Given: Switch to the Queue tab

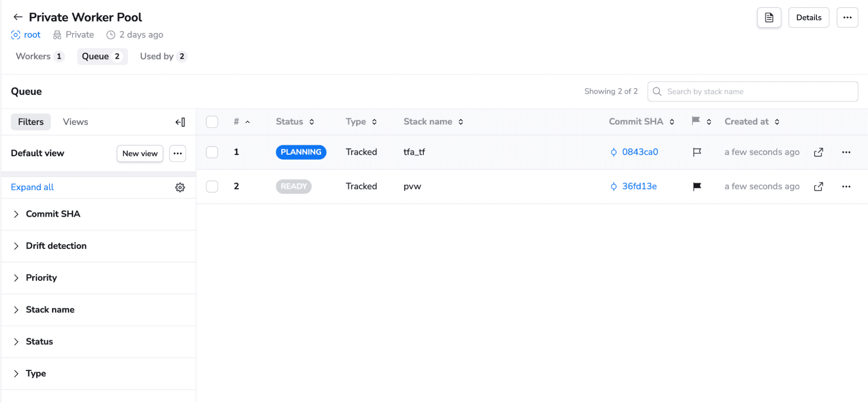Looking at the screenshot, I should pyautogui.click(x=102, y=56).
